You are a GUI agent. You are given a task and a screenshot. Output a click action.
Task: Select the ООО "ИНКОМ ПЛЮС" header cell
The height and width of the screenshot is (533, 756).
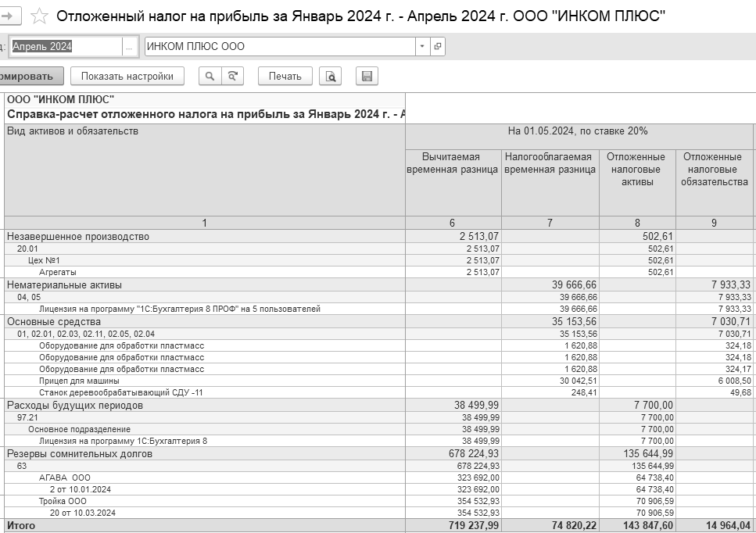click(205, 100)
